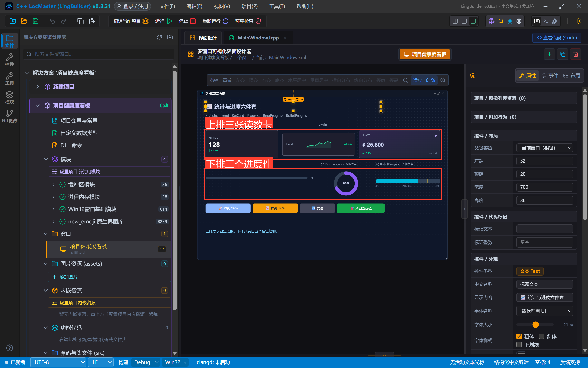Enable the 斜体 italic checkbox
The image size is (588, 368).
tap(542, 336)
